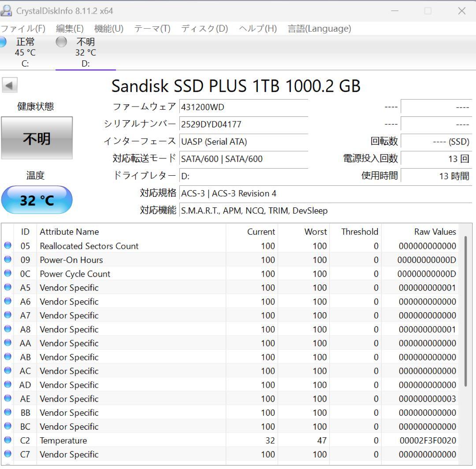The width and height of the screenshot is (476, 469).
Task: Click the interface field UASP (Serial ATA)
Action: 243,142
